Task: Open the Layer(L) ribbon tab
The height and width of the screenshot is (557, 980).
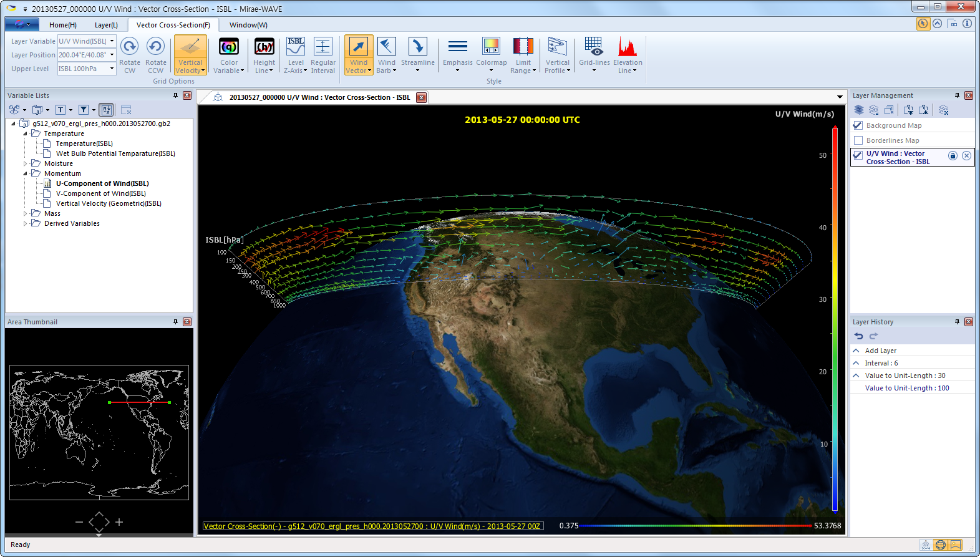Action: click(106, 25)
